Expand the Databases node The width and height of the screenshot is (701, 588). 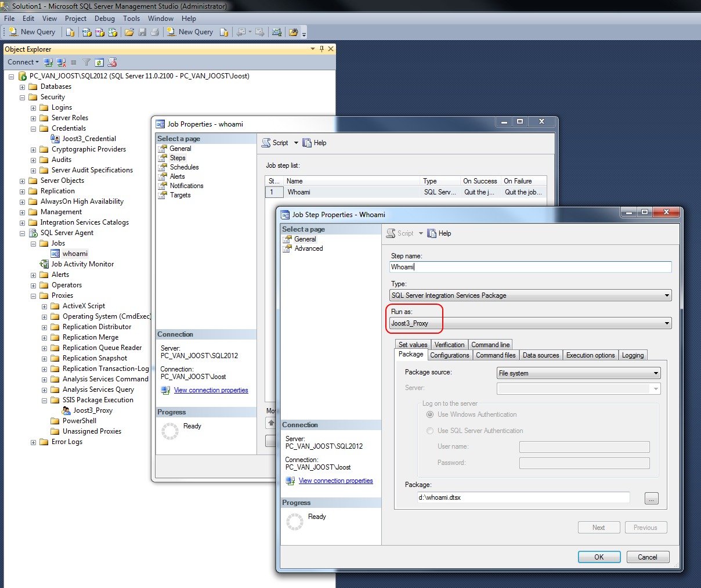[x=21, y=86]
